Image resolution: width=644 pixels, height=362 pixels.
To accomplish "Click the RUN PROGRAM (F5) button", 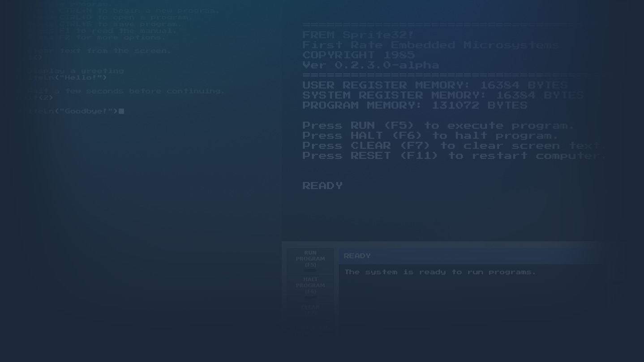I will (x=310, y=261).
